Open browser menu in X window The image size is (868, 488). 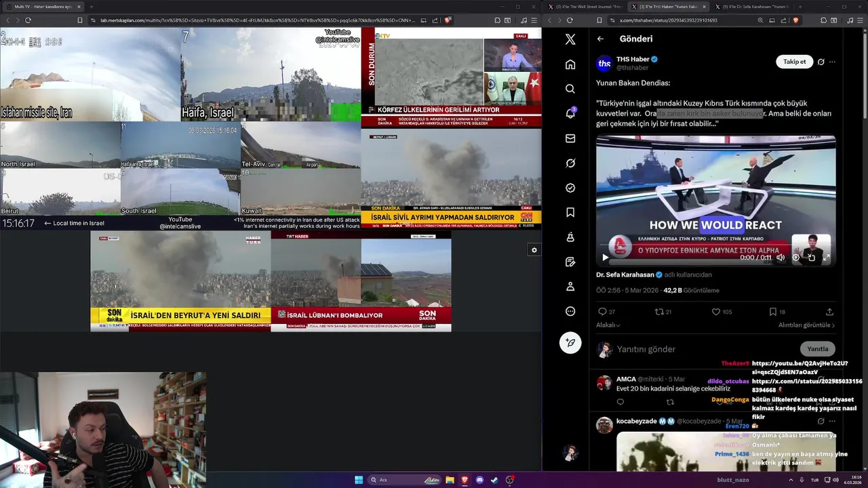click(861, 20)
